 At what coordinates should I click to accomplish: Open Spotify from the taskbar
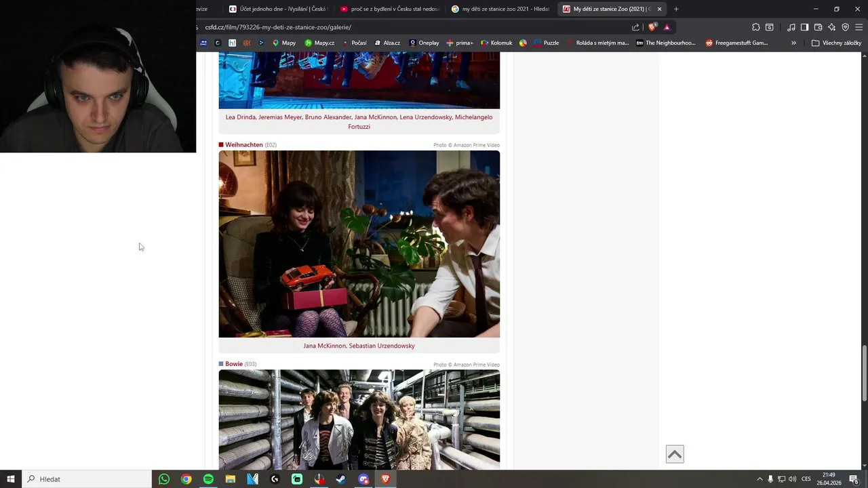(x=208, y=479)
